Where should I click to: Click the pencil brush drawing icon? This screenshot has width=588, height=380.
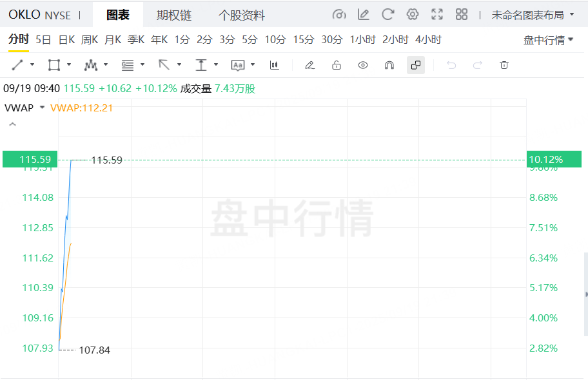coord(309,65)
